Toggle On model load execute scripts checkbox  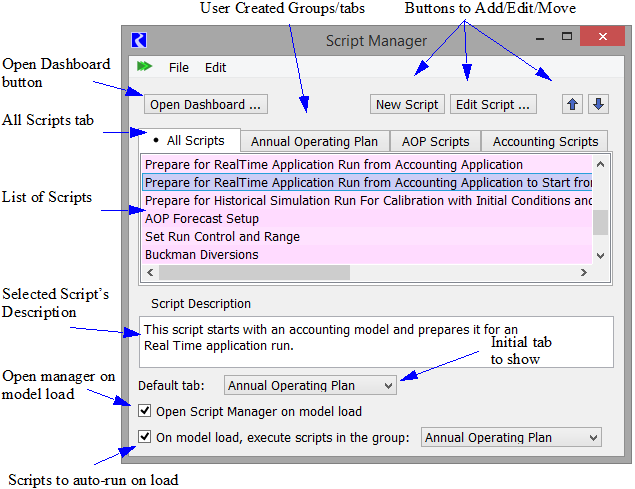146,437
